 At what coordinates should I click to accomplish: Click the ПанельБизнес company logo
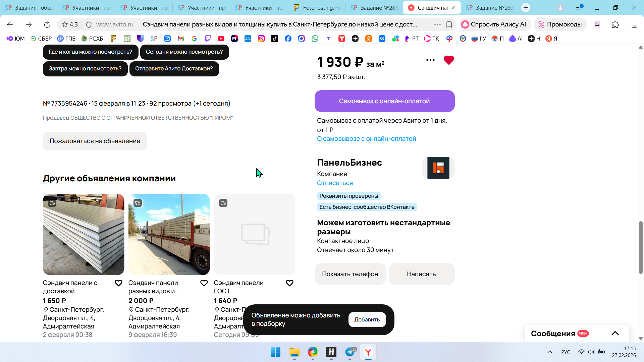tap(438, 168)
